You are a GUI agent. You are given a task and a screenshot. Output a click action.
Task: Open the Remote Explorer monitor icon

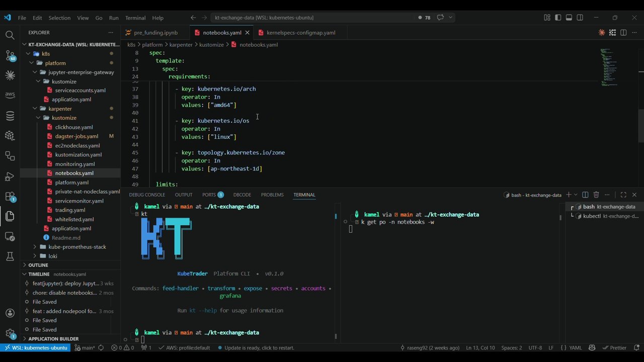[10, 236]
